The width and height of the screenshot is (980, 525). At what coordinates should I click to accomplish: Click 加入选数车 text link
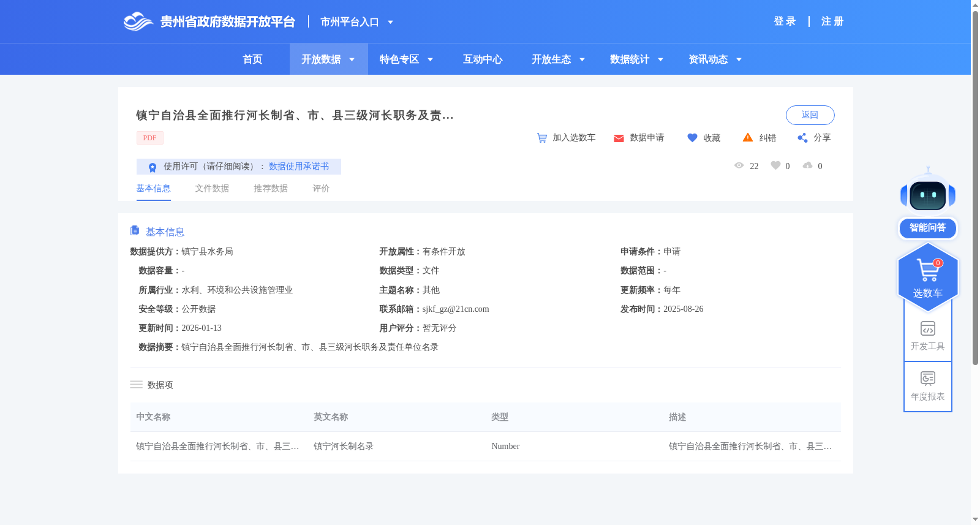pyautogui.click(x=574, y=138)
